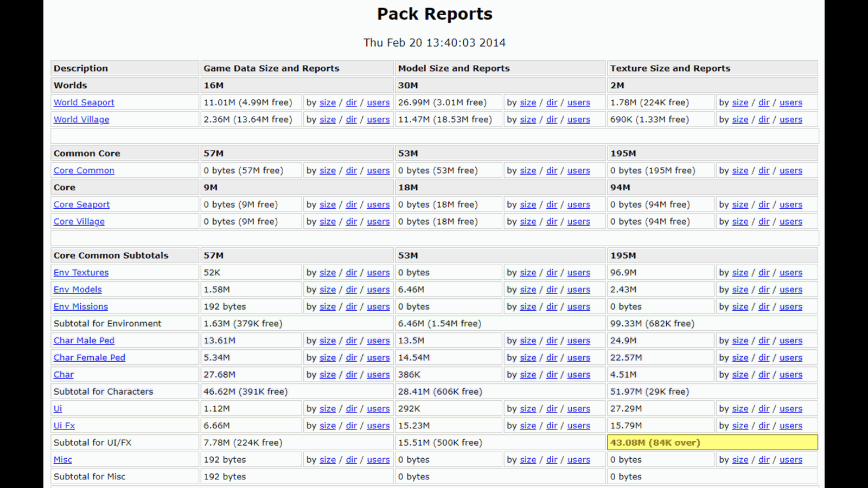Open the Core Seaport link
The image size is (868, 488).
pos(81,204)
